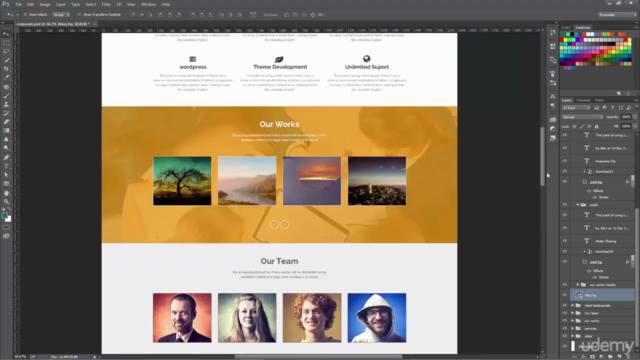Screen dimensions: 640x360
Task: Click the lock all layers button
Action: (596, 127)
